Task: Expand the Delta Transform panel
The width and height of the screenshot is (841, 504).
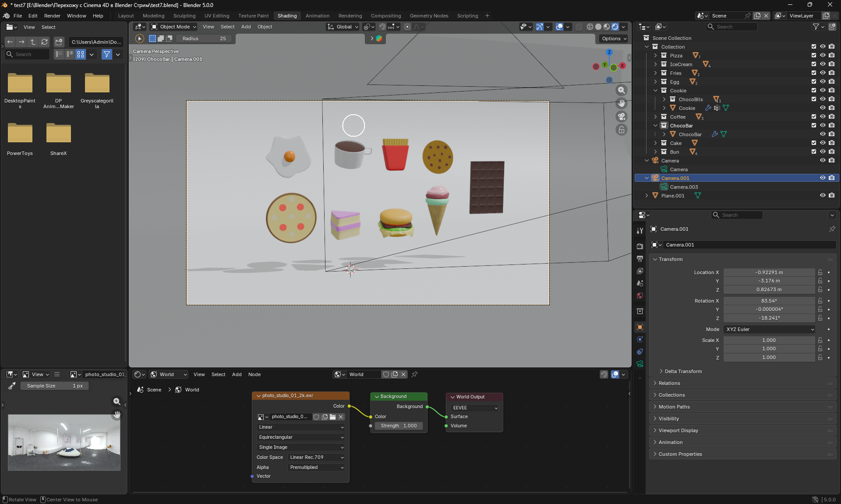Action: (x=683, y=371)
